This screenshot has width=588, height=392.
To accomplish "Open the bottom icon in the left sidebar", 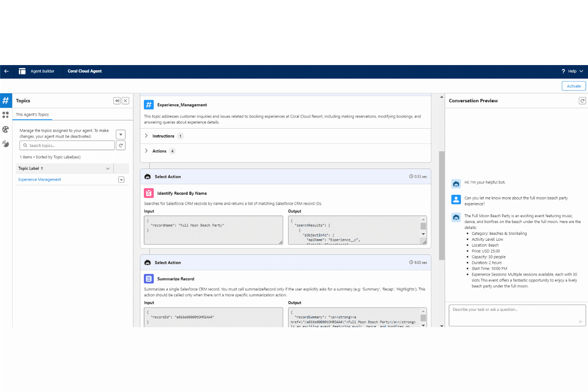I will tap(5, 144).
